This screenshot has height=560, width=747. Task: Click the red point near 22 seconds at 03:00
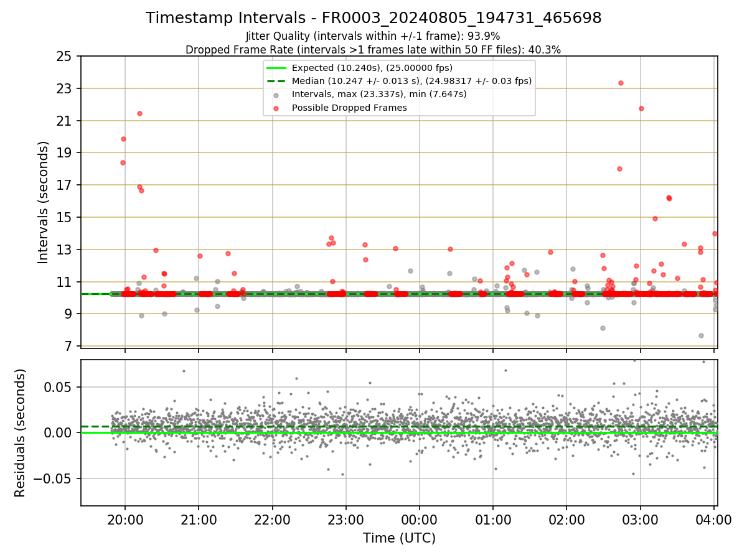[x=641, y=108]
